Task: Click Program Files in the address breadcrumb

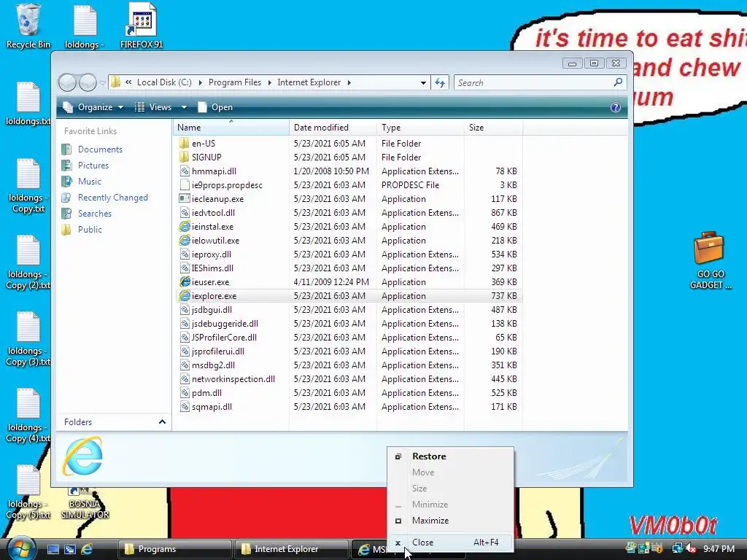Action: click(x=235, y=82)
